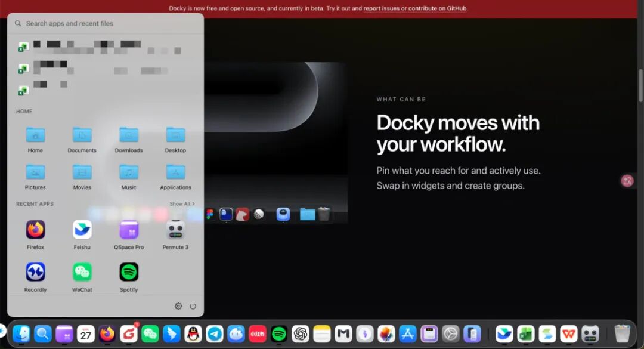Launch WeChat from the Recent Apps grid

click(82, 272)
